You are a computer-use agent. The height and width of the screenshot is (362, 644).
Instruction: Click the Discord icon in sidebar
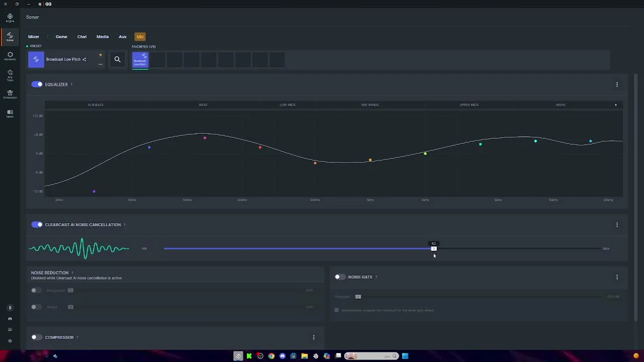point(10,319)
